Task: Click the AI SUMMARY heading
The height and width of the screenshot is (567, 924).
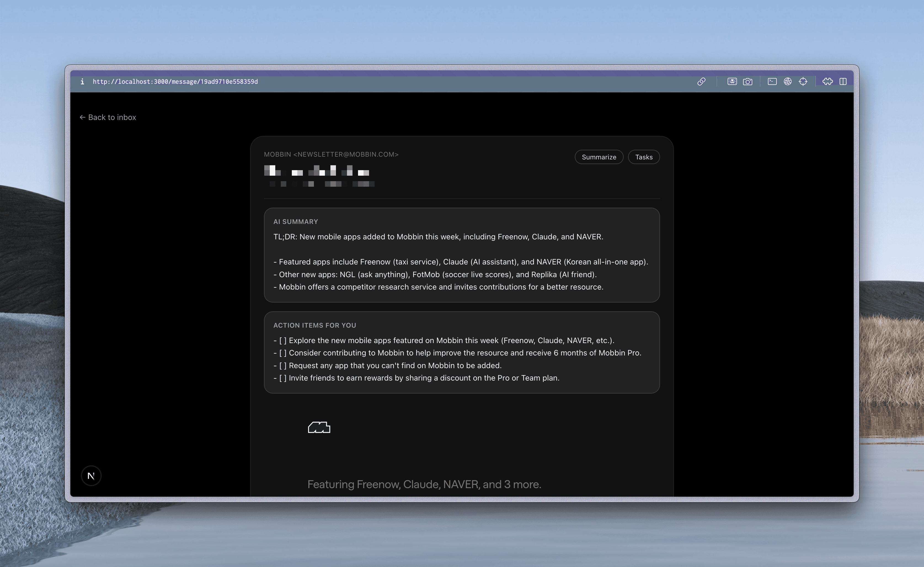Action: point(295,222)
